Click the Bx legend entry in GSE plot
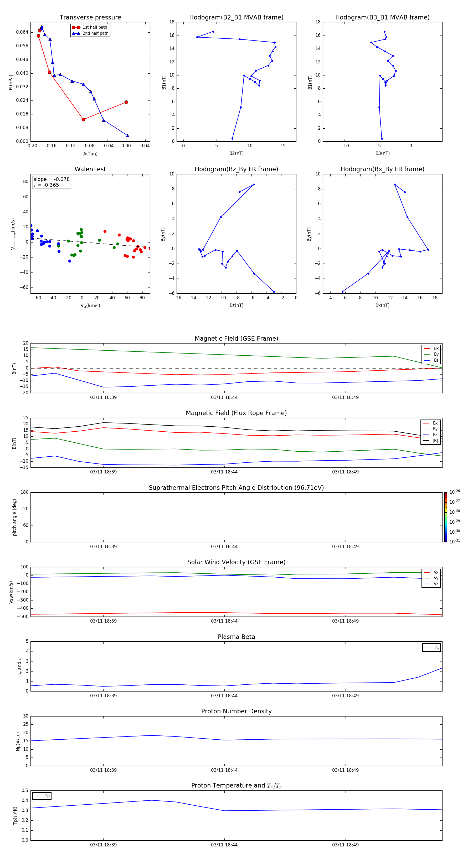The height and width of the screenshot is (868, 473). point(431,349)
